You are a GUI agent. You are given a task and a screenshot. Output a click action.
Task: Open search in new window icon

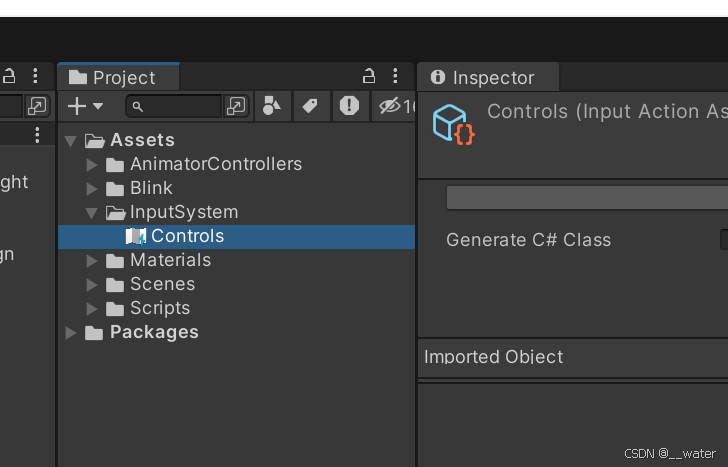coord(236,106)
